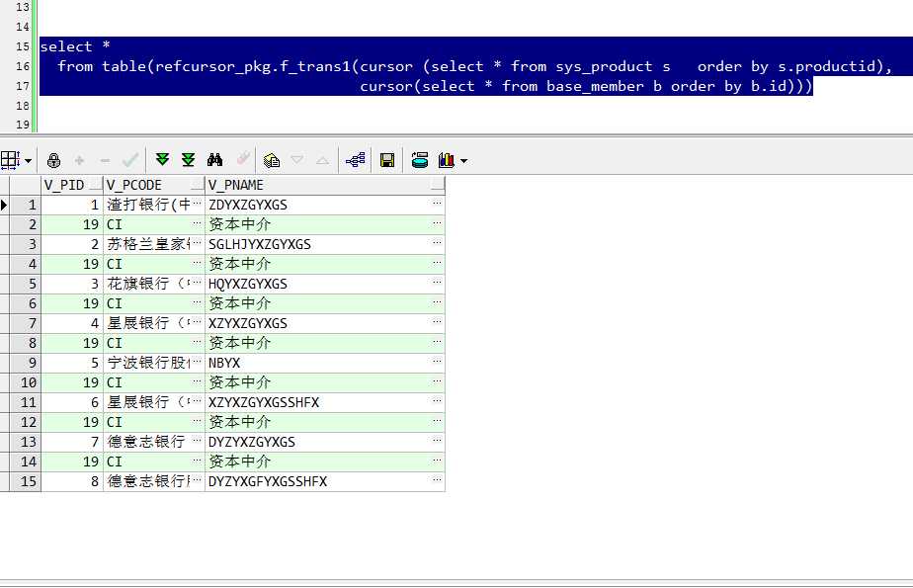This screenshot has width=913, height=588.
Task: Open the V_PCODE ellipsis in row 13
Action: click(197, 441)
